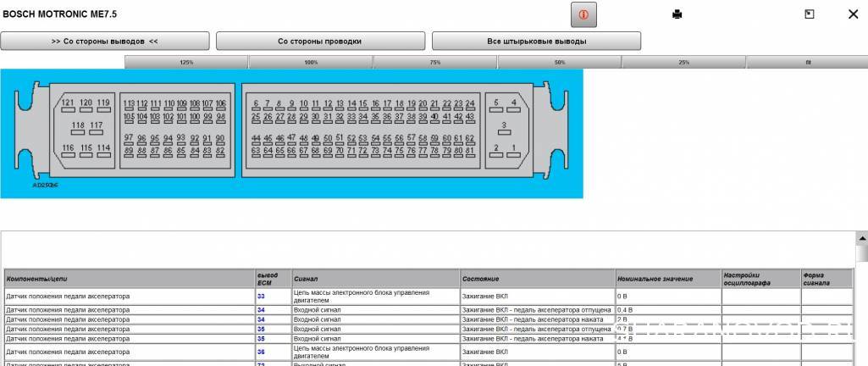Choose the 25% zoom option
Viewport: 868px width, 366px height.
tap(683, 63)
